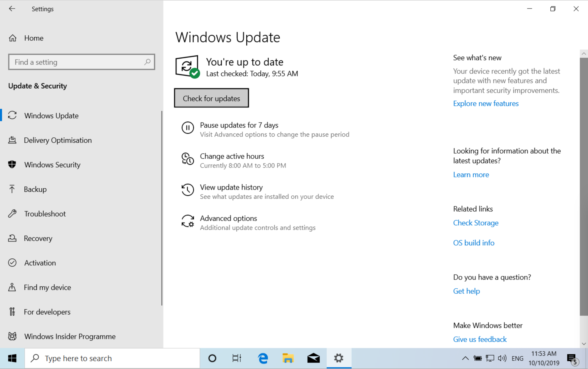Click the volume speaker icon in the tray

502,358
